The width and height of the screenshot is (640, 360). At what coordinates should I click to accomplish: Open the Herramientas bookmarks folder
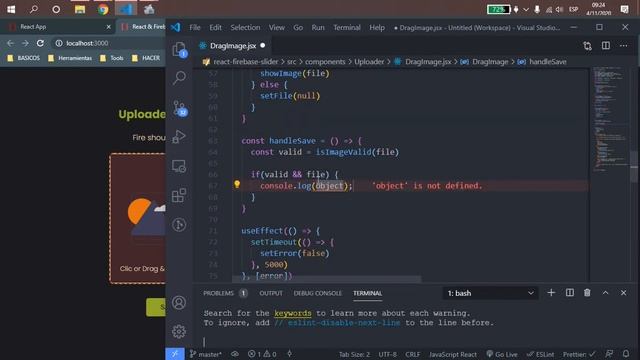pos(70,58)
